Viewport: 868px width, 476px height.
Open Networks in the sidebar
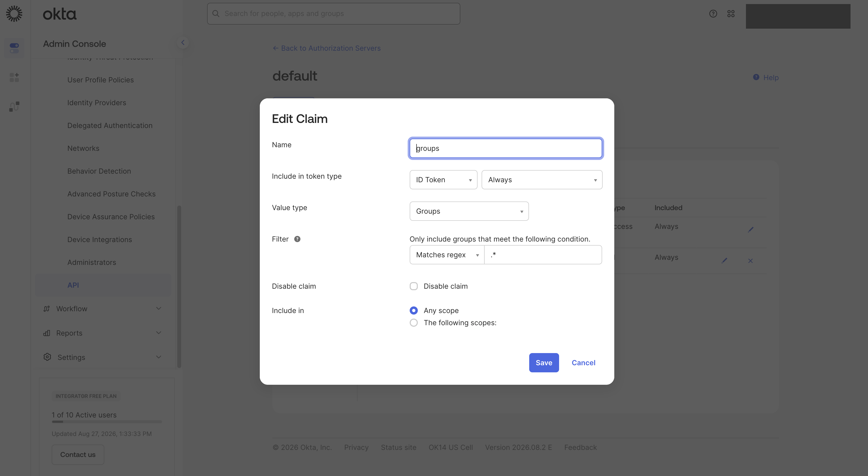[x=83, y=149]
